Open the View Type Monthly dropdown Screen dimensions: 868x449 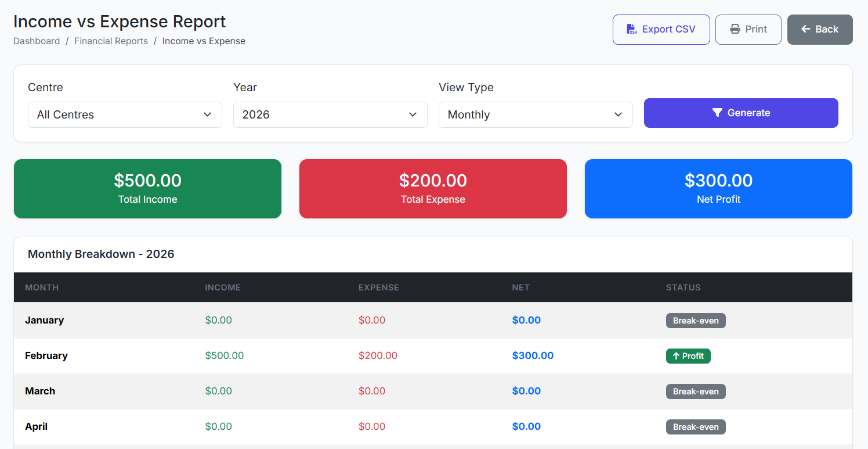pyautogui.click(x=535, y=115)
